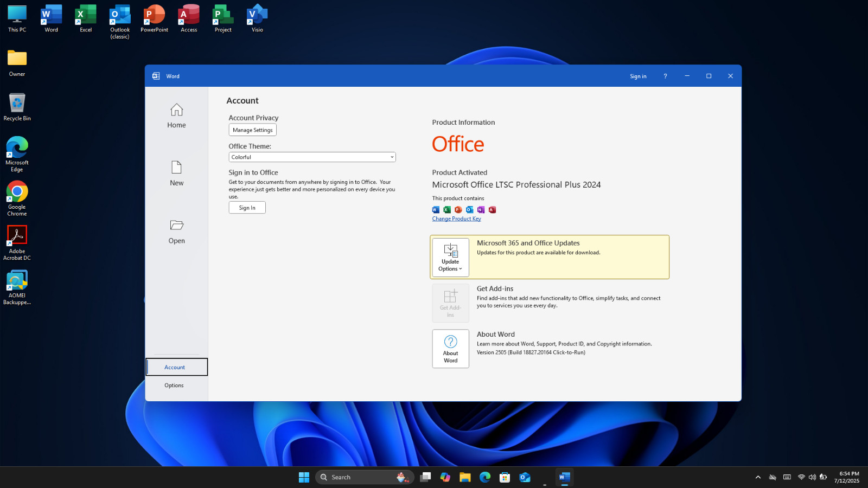This screenshot has height=488, width=868.
Task: Click the Word icon in the title bar
Action: [156, 76]
